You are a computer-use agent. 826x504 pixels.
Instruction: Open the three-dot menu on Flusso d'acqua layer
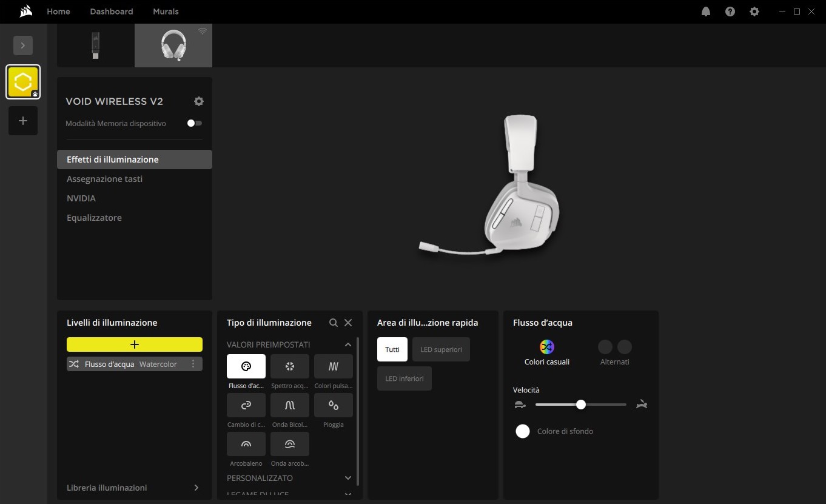tap(193, 364)
